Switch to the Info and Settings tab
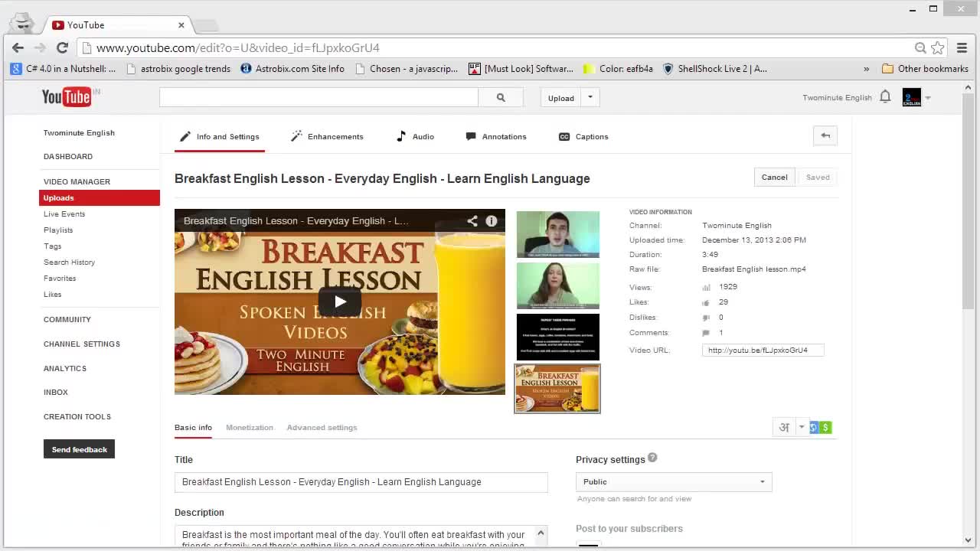 pyautogui.click(x=220, y=137)
